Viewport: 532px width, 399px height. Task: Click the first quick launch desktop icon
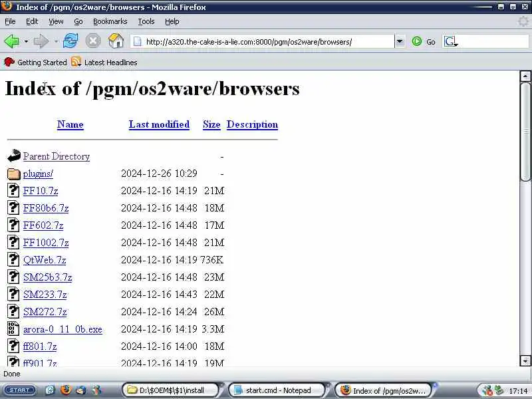50,390
